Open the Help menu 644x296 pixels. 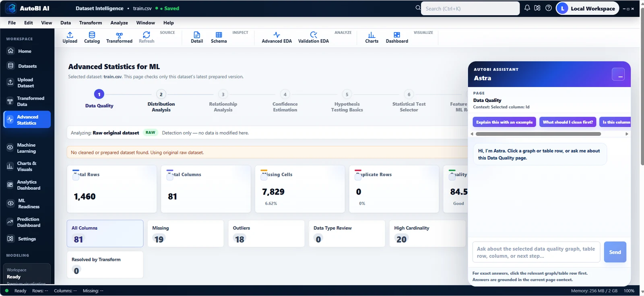[x=169, y=23]
